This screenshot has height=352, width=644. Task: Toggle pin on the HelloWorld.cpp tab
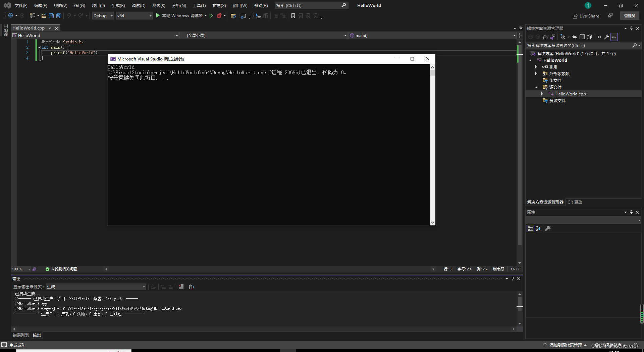pyautogui.click(x=50, y=28)
